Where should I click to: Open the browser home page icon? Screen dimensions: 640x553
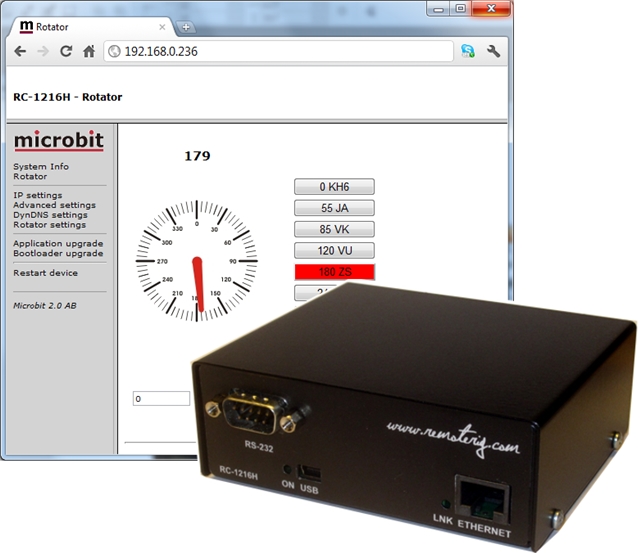[x=89, y=51]
